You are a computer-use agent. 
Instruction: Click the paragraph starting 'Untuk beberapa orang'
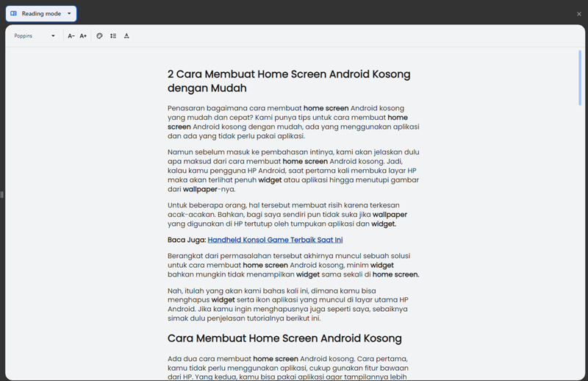[293, 214]
